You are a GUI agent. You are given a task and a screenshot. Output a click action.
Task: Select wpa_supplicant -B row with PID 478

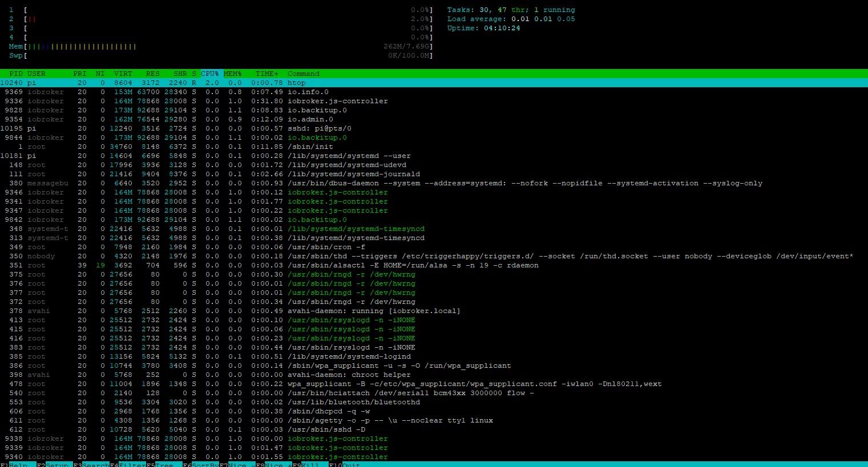click(434, 384)
